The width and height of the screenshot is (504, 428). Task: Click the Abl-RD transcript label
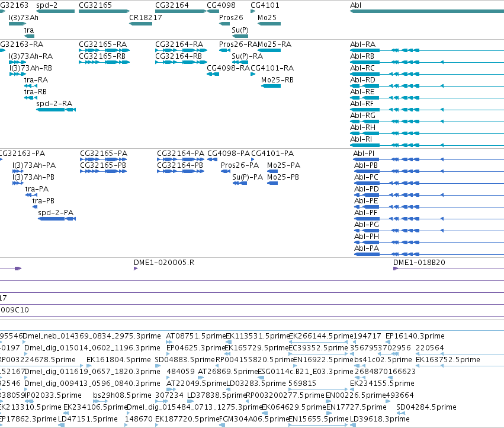[363, 80]
